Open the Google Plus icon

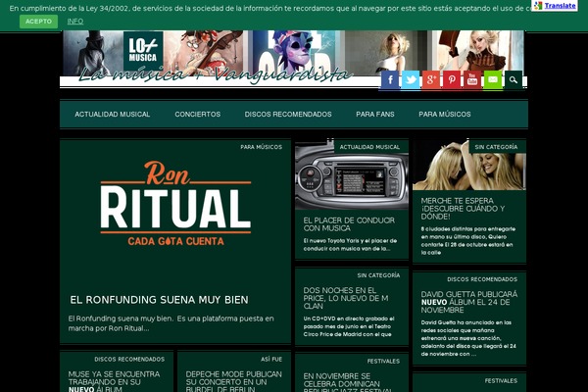(431, 79)
